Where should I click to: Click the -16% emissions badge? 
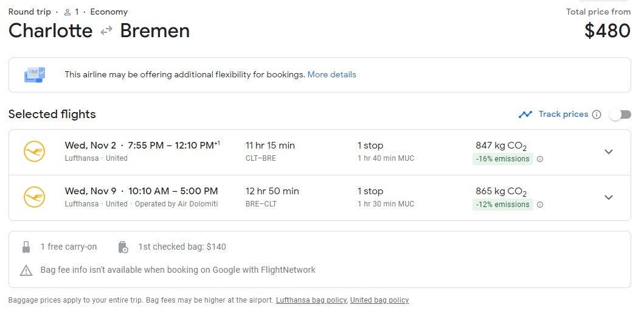pos(502,159)
